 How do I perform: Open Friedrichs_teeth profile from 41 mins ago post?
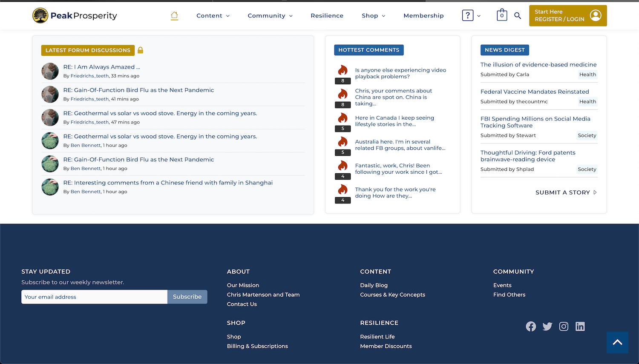pyautogui.click(x=89, y=99)
